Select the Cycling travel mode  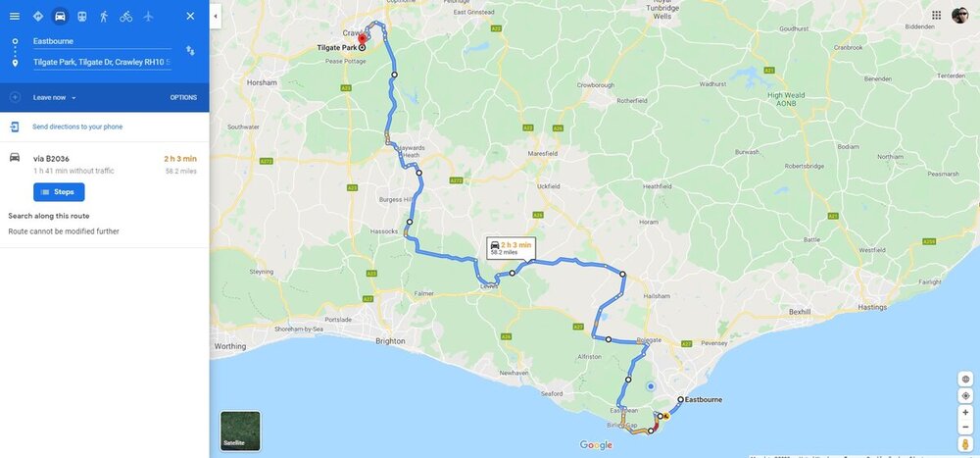pyautogui.click(x=126, y=17)
